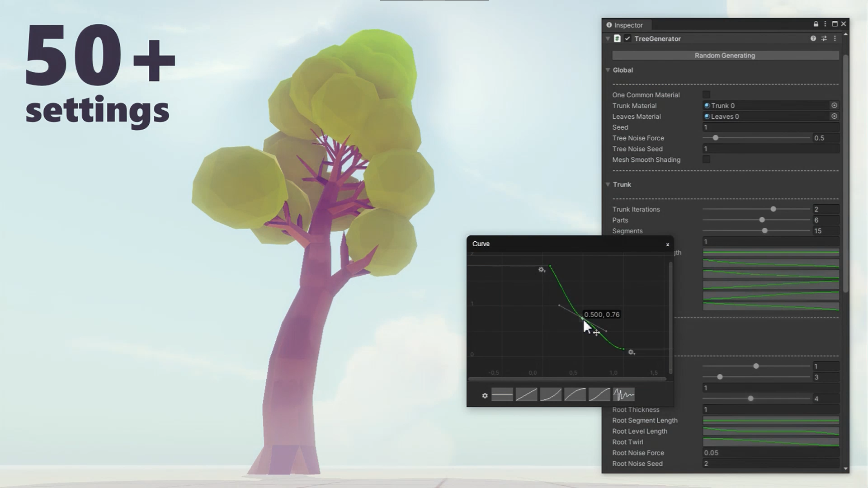Image resolution: width=868 pixels, height=488 pixels.
Task: Click the Random Generating button
Action: pyautogui.click(x=725, y=56)
